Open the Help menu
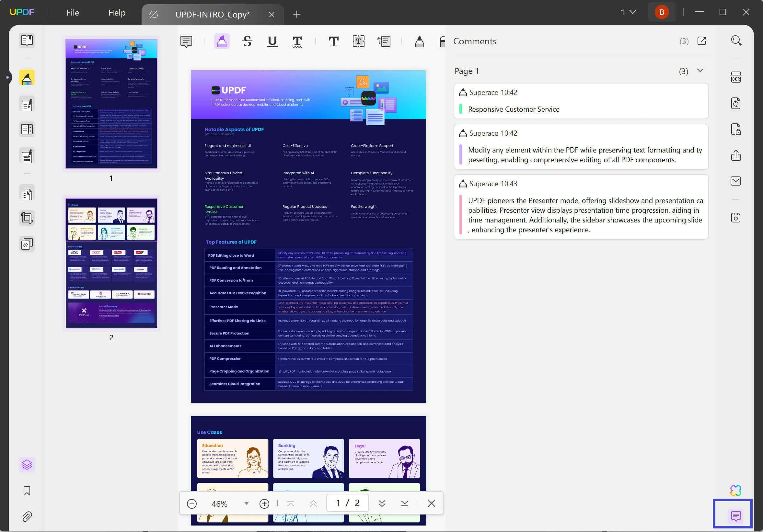Screen dimensions: 763x532 click(x=117, y=13)
